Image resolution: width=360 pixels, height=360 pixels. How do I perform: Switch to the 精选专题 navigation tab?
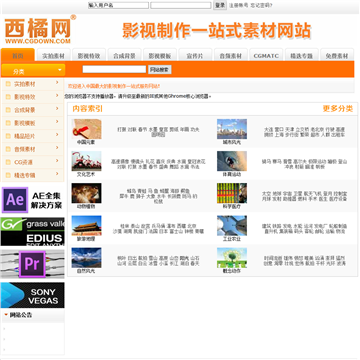301,55
